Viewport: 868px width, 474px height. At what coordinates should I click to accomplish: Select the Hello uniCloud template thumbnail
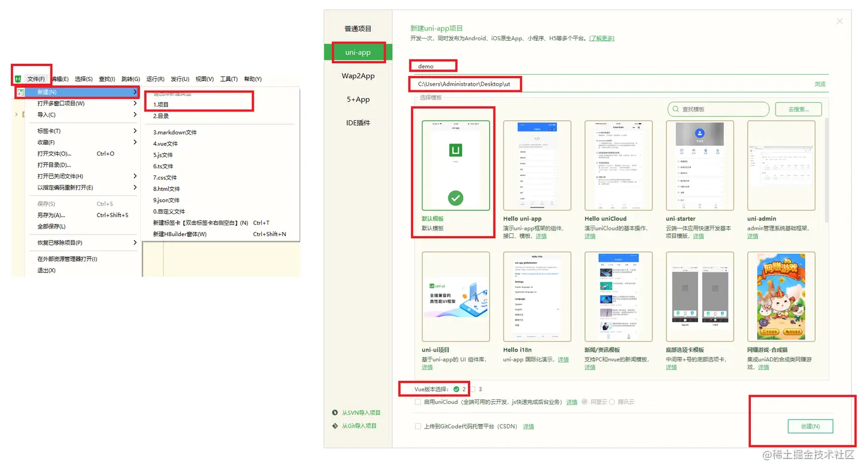coord(619,165)
